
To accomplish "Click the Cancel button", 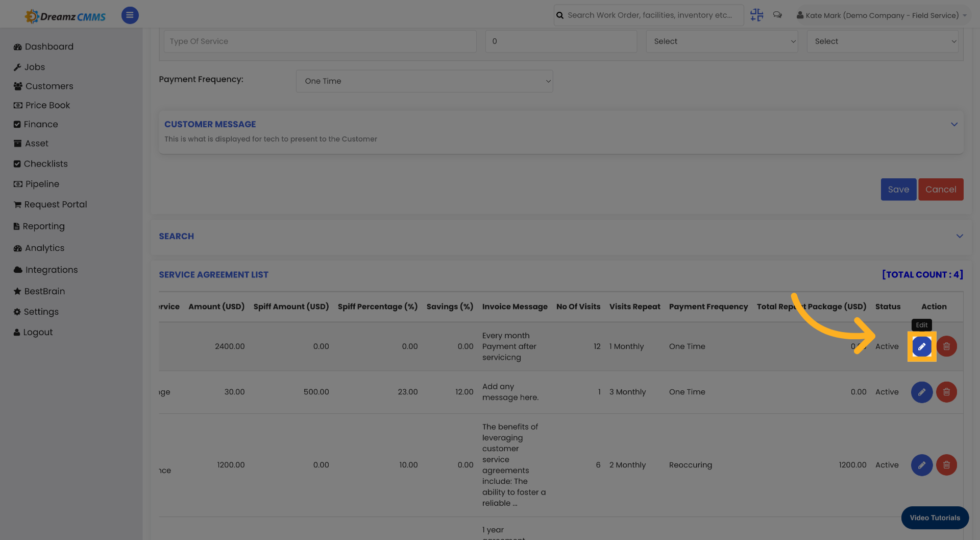I will click(x=941, y=190).
